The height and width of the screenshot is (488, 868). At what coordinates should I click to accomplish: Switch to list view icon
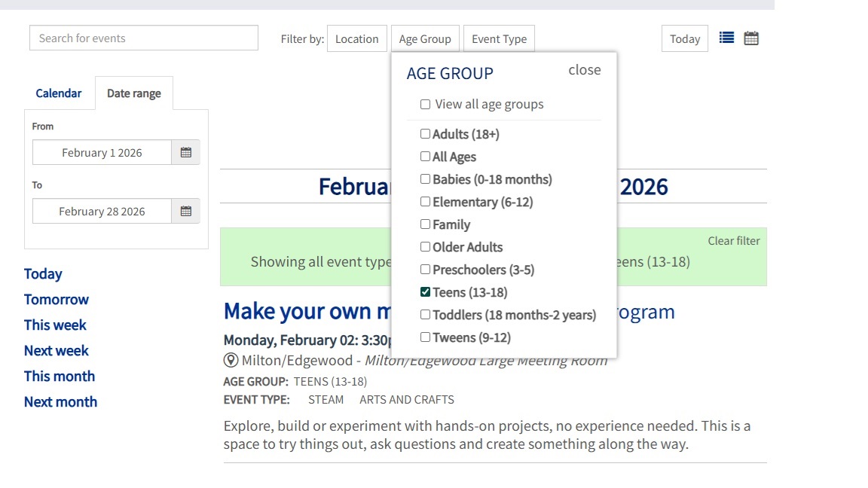click(x=726, y=38)
